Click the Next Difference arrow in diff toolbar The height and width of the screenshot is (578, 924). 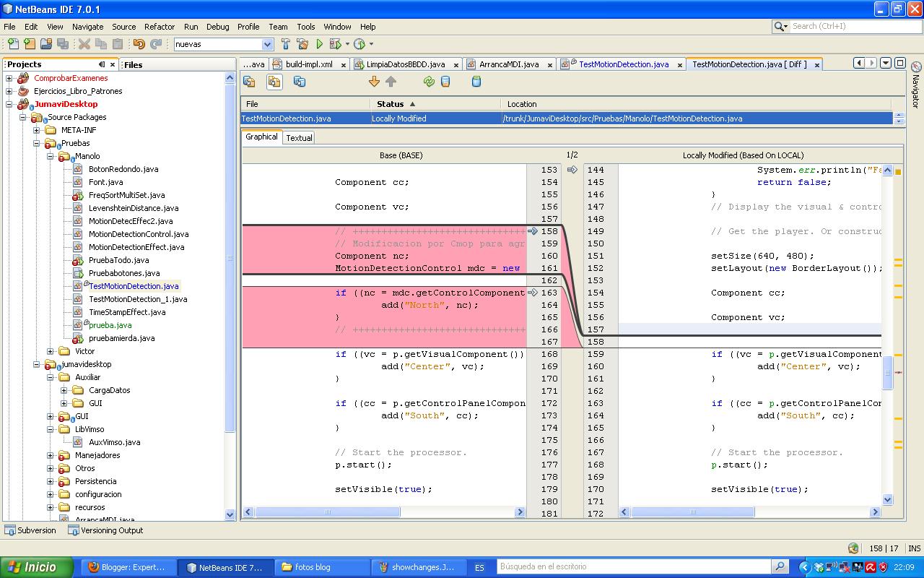click(x=374, y=81)
